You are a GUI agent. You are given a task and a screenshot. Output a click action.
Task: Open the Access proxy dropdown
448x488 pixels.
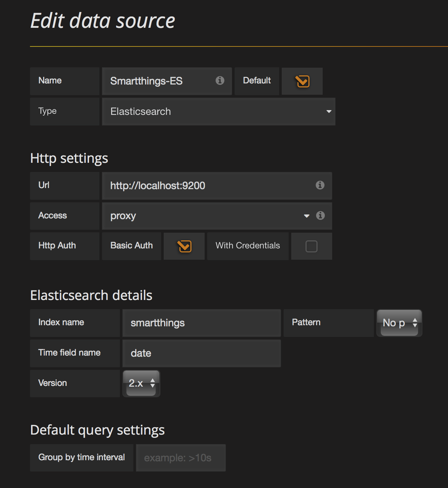click(208, 216)
